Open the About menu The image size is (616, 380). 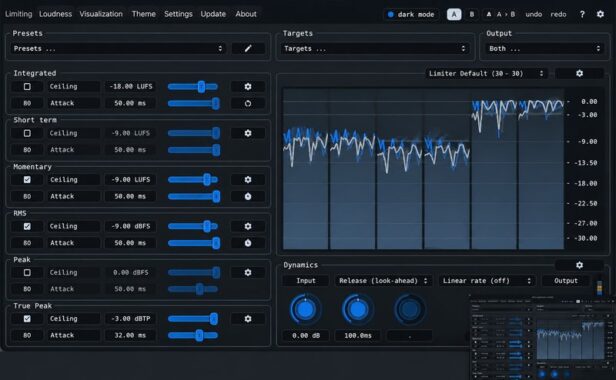point(246,14)
